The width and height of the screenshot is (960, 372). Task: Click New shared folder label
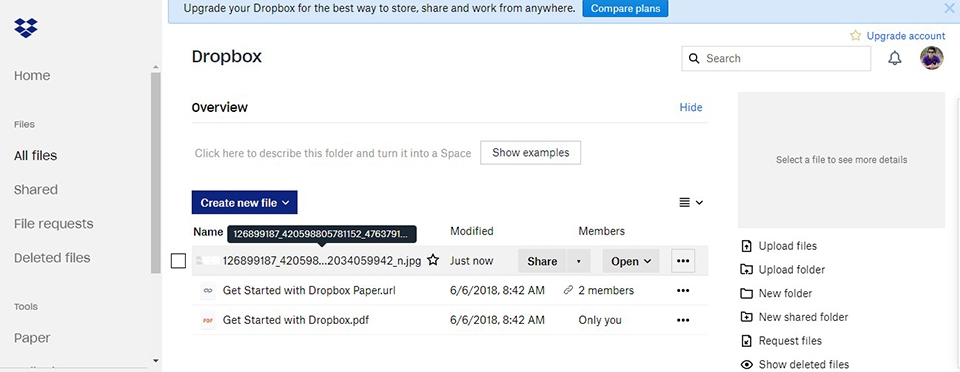click(x=803, y=317)
